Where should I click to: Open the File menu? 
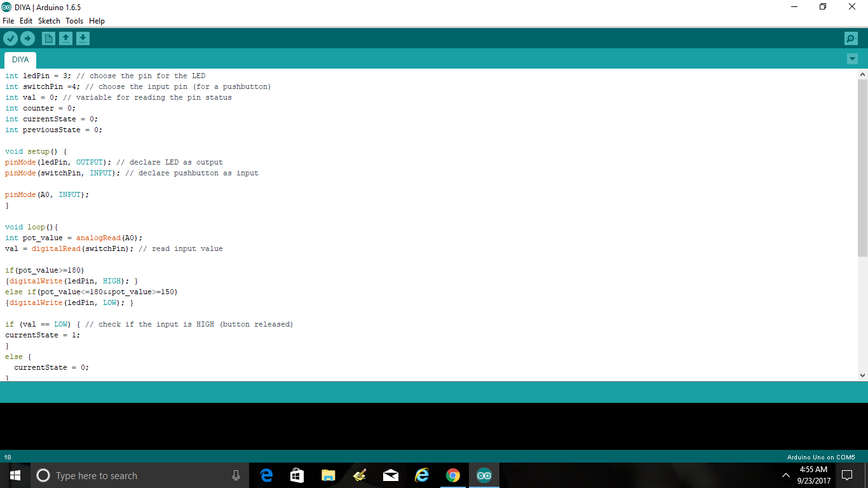click(8, 21)
